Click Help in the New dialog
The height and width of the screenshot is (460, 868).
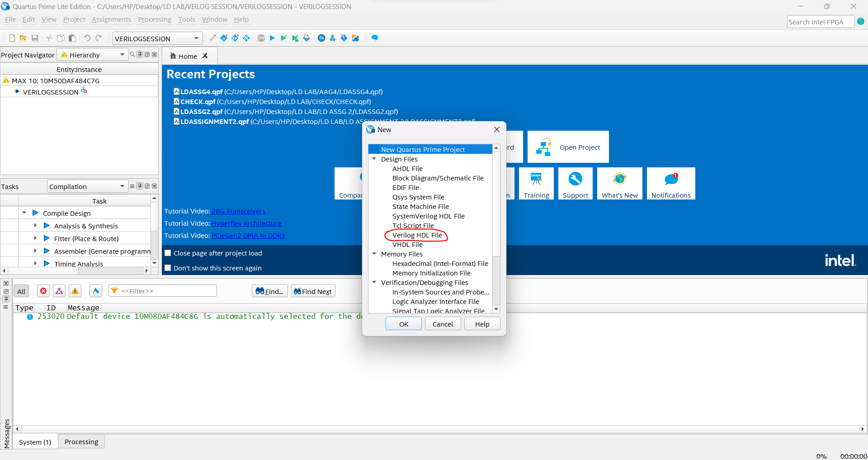tap(482, 324)
